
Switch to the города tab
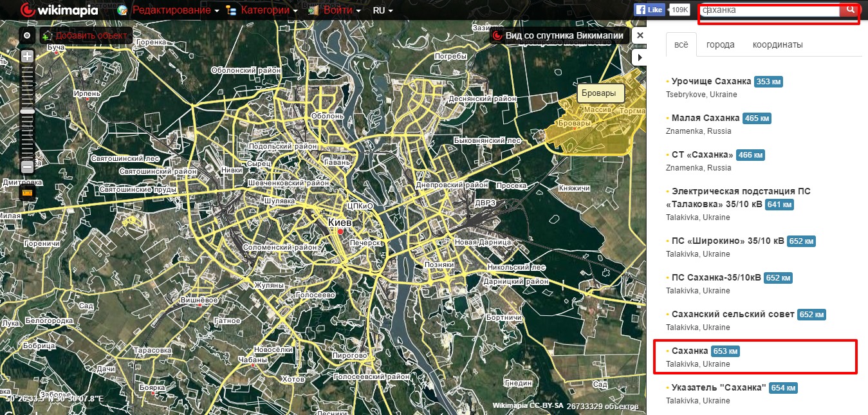(x=720, y=45)
